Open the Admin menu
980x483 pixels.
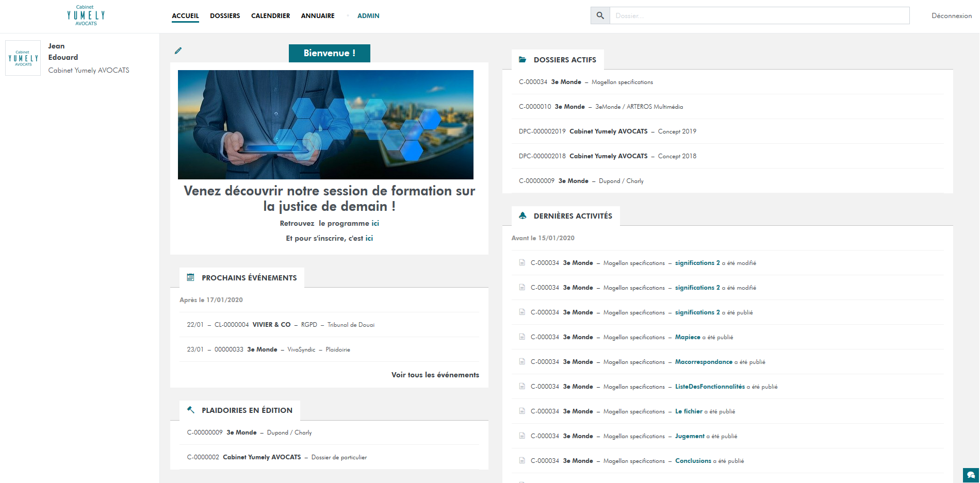tap(368, 16)
